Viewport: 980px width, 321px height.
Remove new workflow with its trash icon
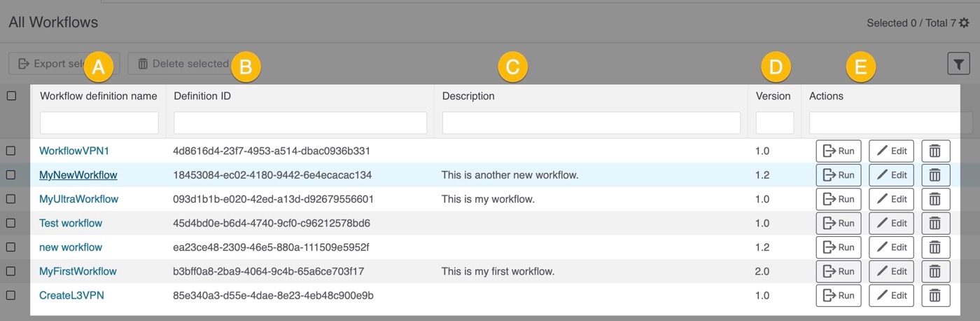(935, 247)
